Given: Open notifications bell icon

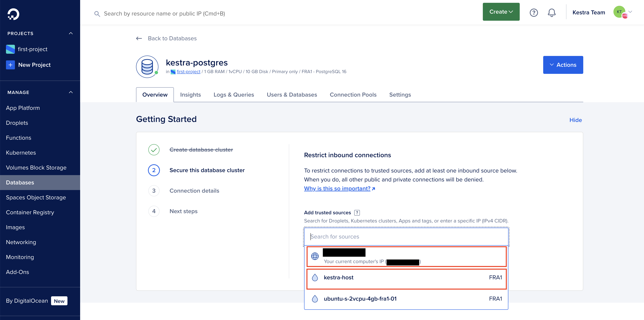Looking at the screenshot, I should click(x=552, y=12).
